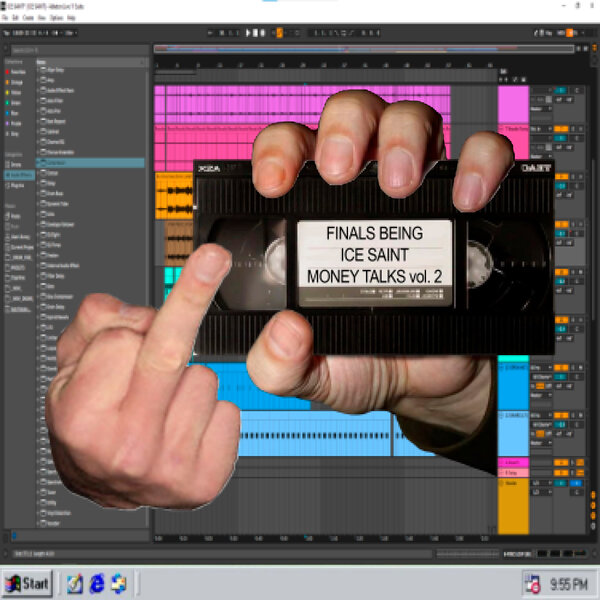Expand the Auto Filter device in the browser
600x600 pixels.
(40, 101)
